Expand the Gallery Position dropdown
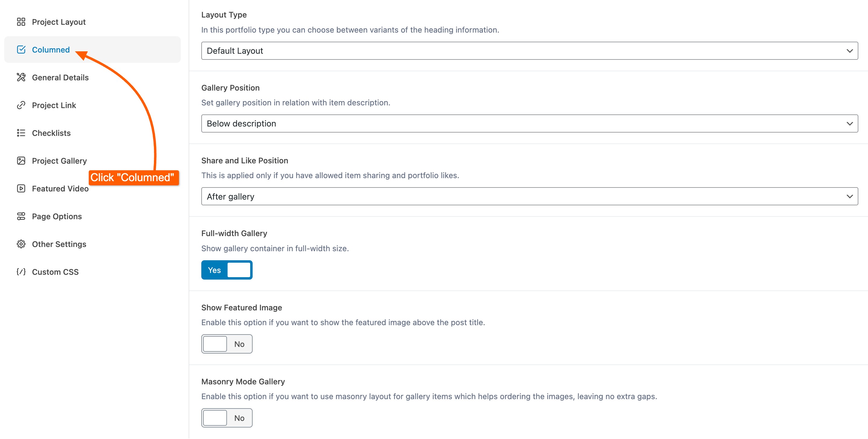This screenshot has width=868, height=439. [529, 123]
